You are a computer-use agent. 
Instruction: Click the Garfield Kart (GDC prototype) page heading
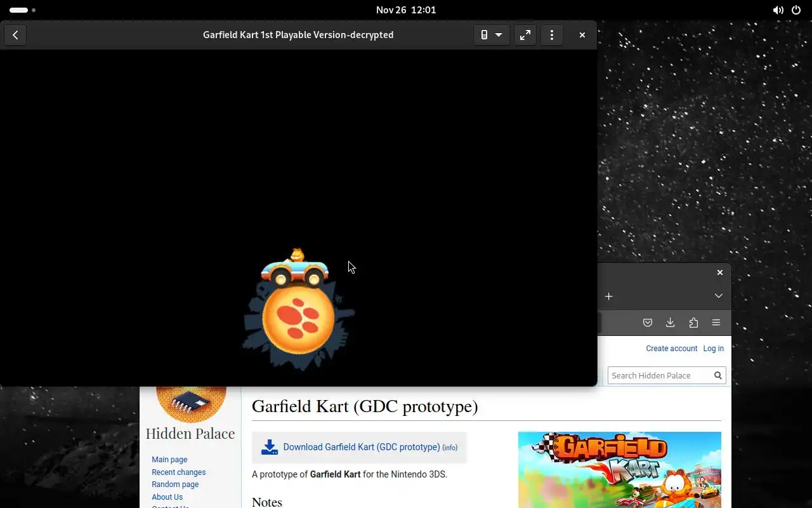(365, 406)
